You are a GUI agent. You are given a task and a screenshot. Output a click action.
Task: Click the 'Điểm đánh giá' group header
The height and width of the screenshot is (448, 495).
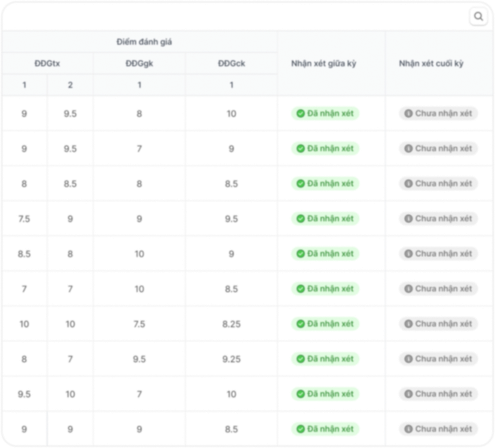(x=144, y=42)
